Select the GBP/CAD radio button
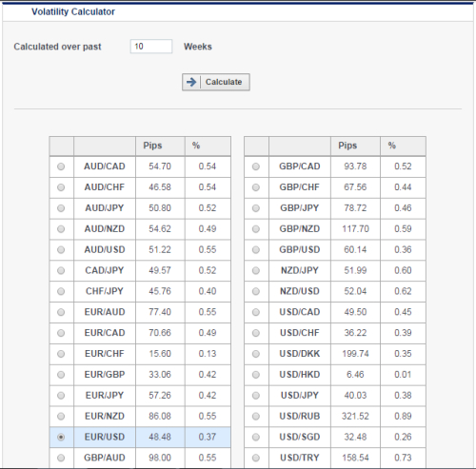 tap(256, 166)
